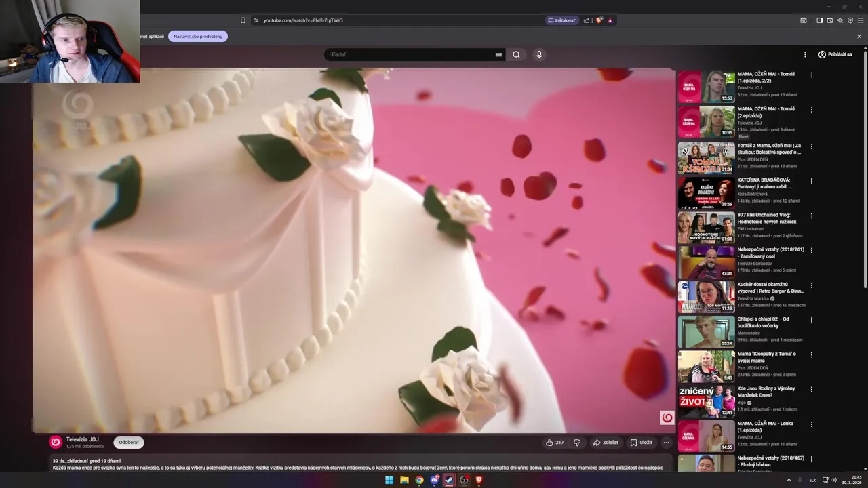The image size is (868, 488).
Task: Show hidden system tray icons chevron
Action: click(x=789, y=480)
